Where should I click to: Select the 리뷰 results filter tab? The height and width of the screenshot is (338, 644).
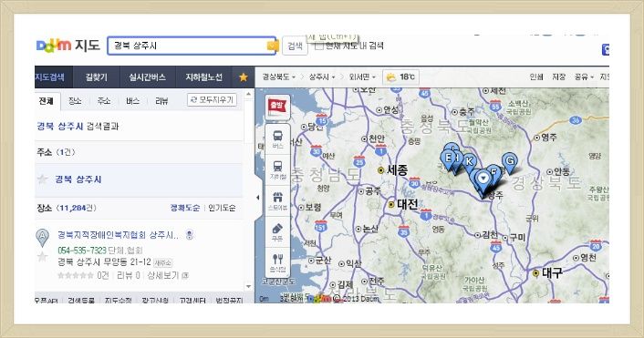point(161,101)
